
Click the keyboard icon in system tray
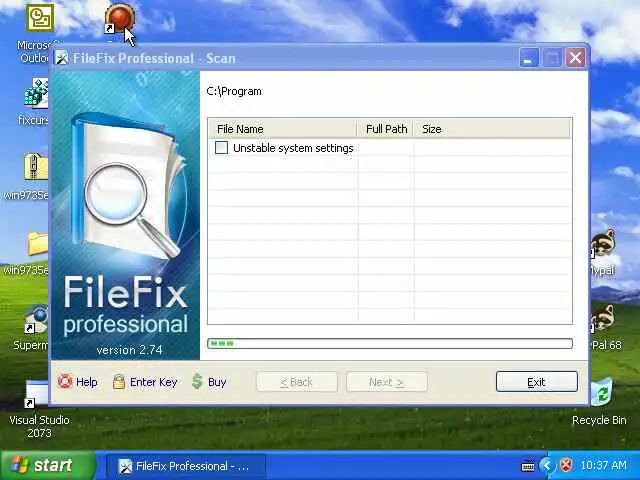tap(528, 466)
